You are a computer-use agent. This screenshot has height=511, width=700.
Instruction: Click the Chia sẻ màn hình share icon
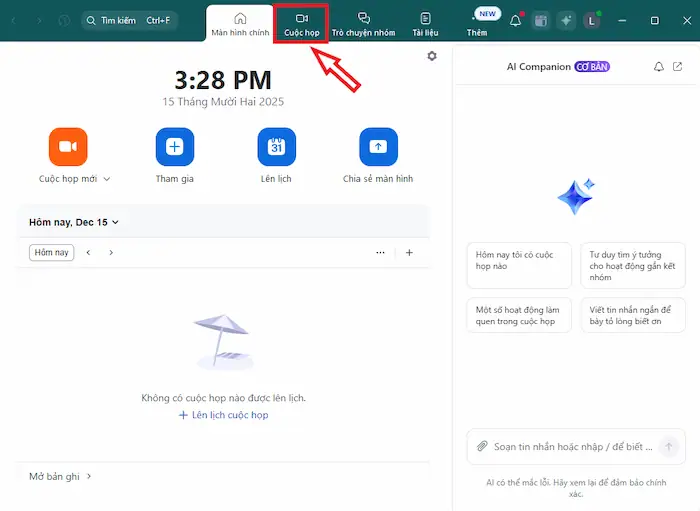tap(378, 147)
